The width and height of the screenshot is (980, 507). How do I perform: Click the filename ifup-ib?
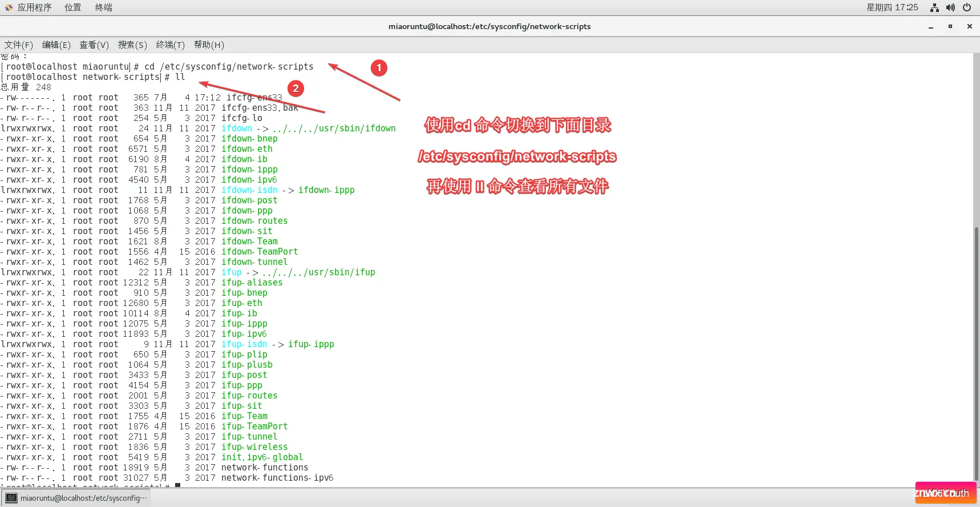click(x=239, y=313)
